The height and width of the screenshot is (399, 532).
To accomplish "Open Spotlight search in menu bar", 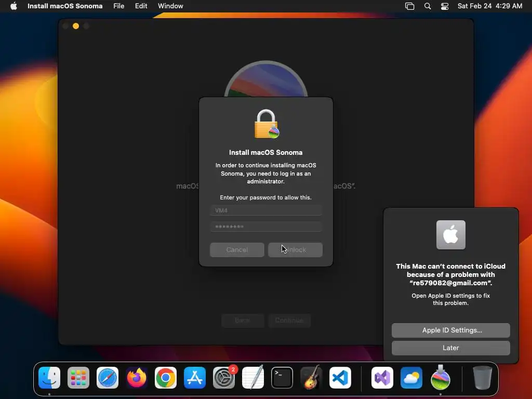I will [x=428, y=6].
